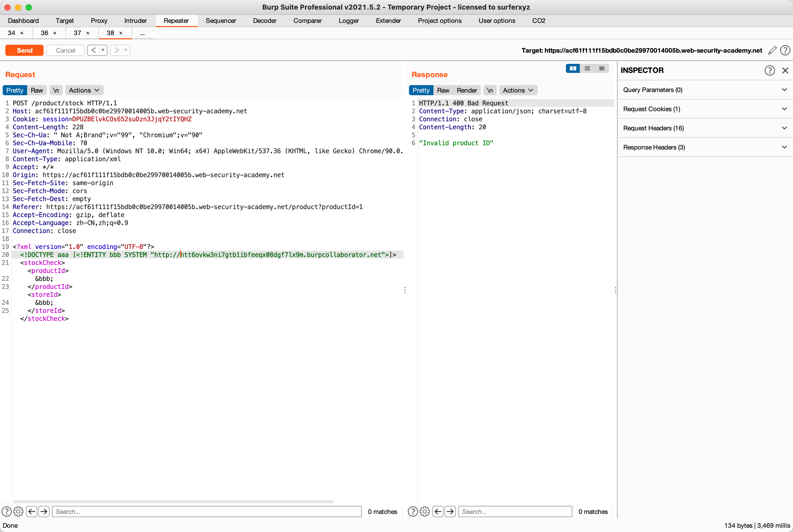Open the CO2 tab
This screenshot has height=532, width=793.
click(x=539, y=21)
